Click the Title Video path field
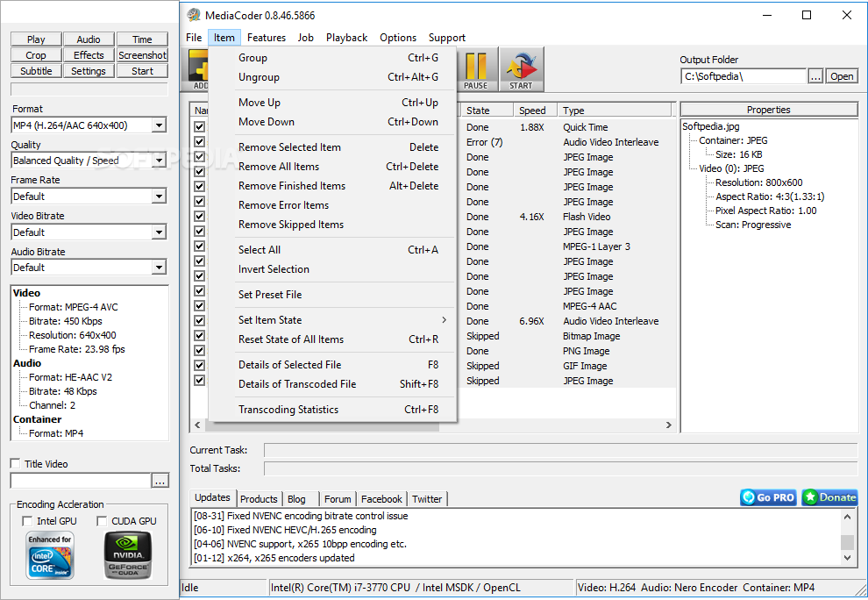Image resolution: width=868 pixels, height=600 pixels. click(x=81, y=481)
